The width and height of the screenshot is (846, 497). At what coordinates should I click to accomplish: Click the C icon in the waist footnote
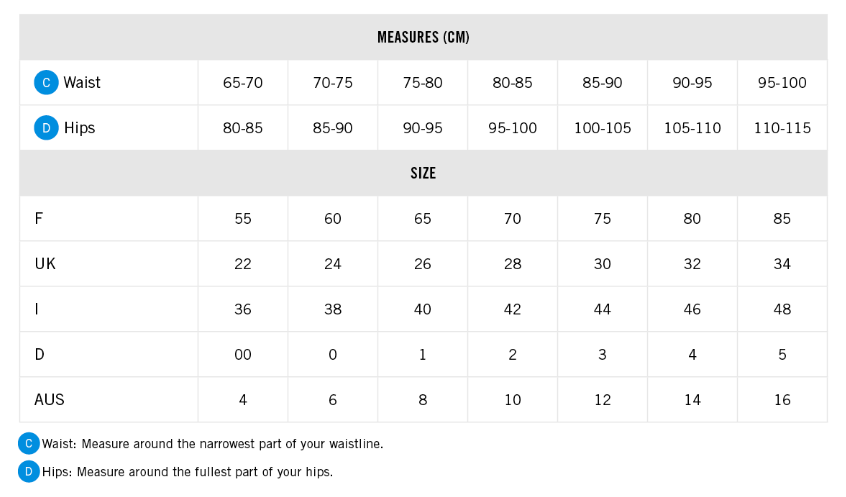pyautogui.click(x=29, y=443)
